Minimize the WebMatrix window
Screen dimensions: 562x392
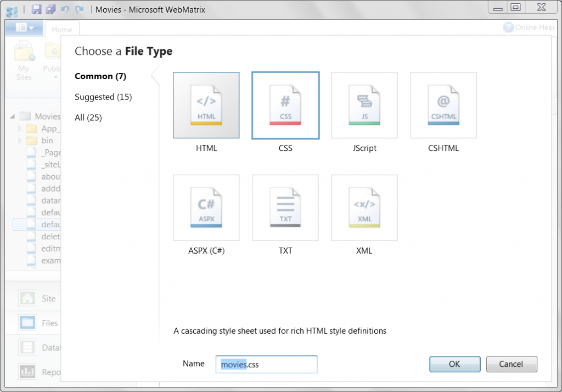(x=498, y=7)
